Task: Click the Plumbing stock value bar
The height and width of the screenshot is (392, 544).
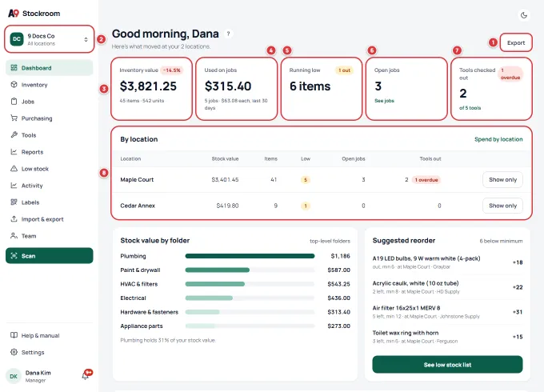Action: coord(250,256)
